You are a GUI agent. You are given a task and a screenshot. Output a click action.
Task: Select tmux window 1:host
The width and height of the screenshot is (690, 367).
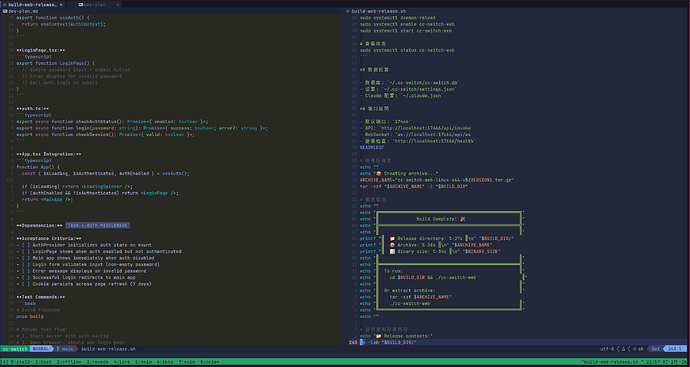pos(44,362)
